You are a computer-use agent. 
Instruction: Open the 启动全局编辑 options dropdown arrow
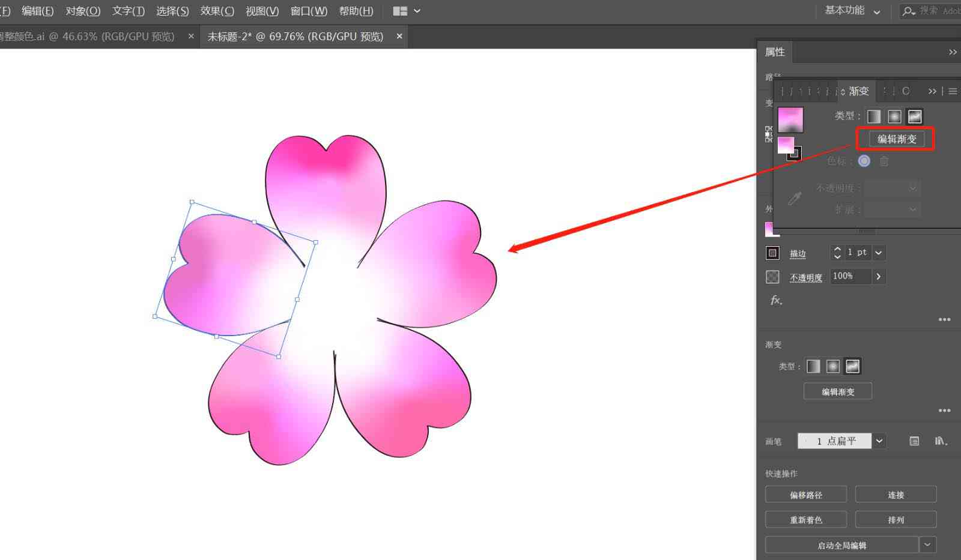927,545
